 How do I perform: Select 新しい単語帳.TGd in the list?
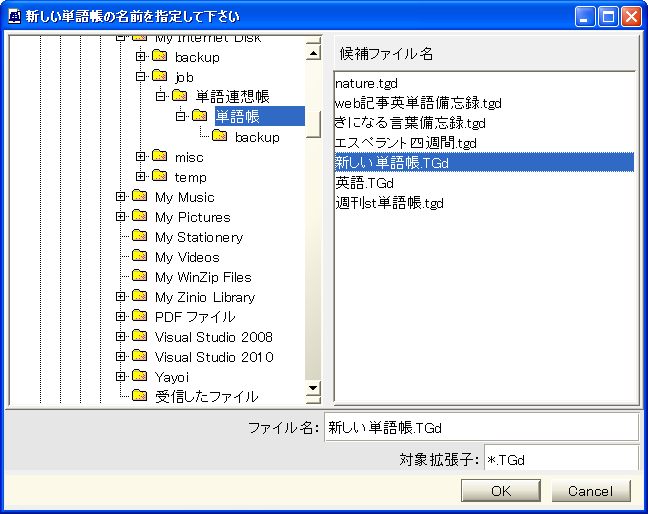coord(484,162)
